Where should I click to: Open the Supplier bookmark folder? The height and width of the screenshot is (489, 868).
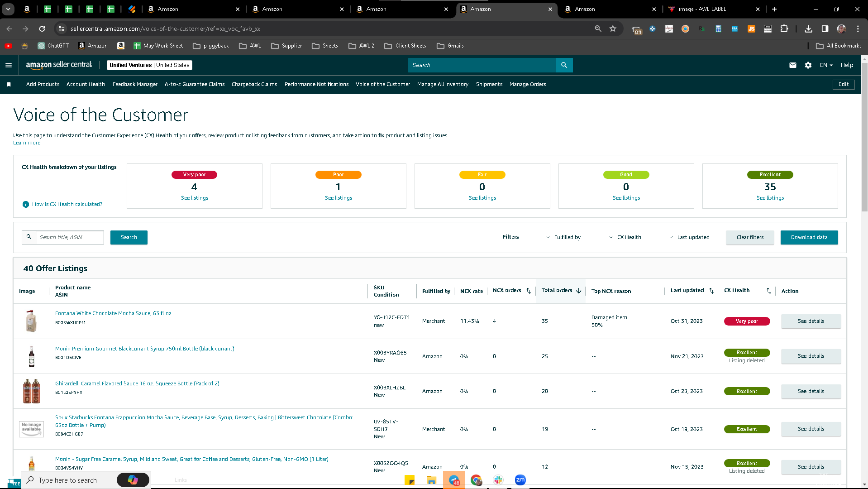(286, 46)
